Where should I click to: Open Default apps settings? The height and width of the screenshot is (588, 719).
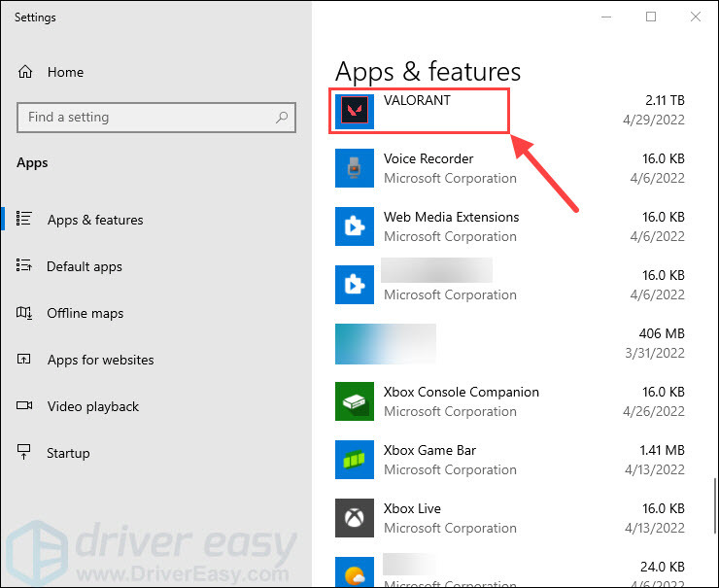click(x=85, y=266)
